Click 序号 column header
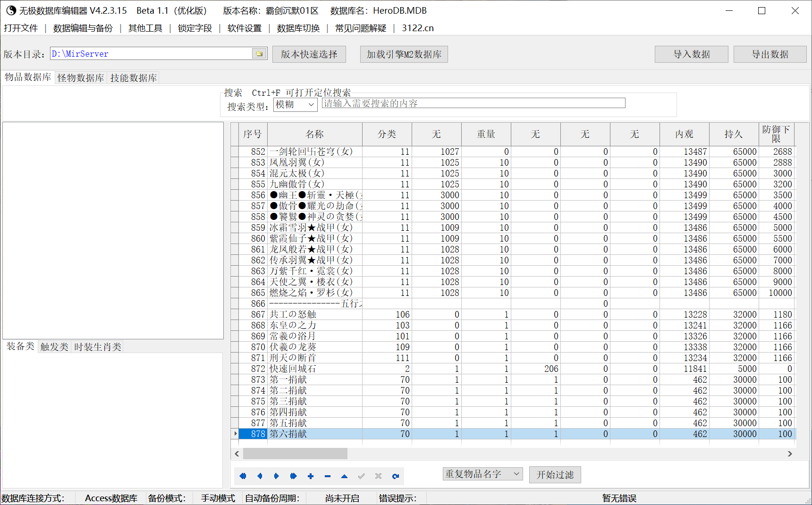This screenshot has height=505, width=812. coord(253,135)
